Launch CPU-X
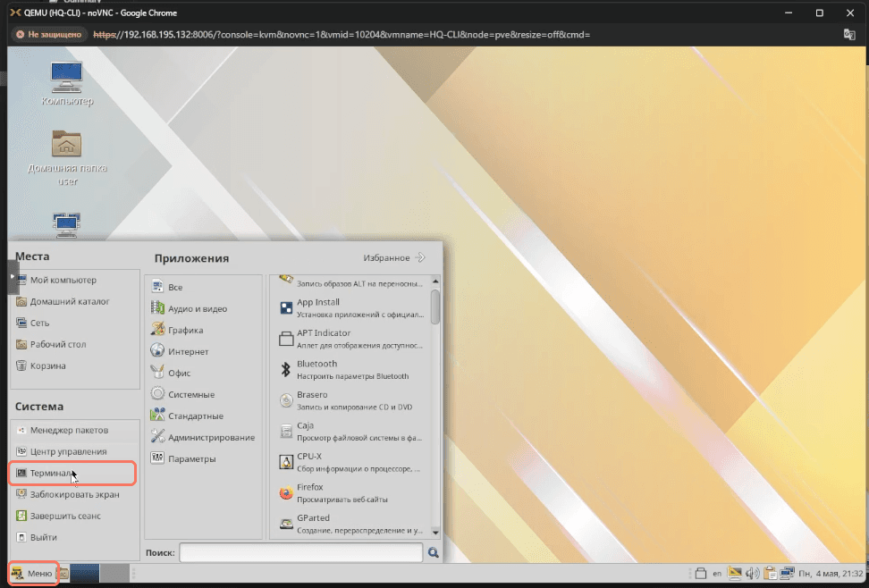Viewport: 869px width, 588px height. pos(350,462)
